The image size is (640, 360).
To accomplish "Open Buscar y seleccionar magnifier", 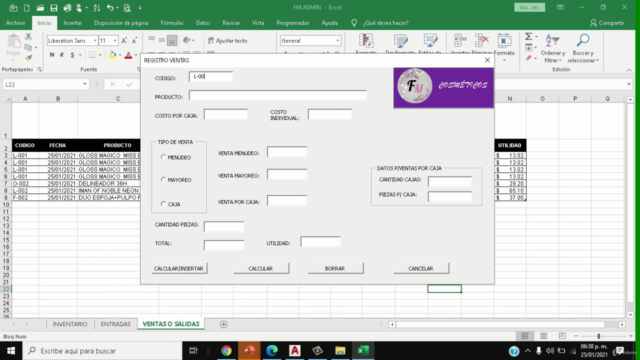I will point(583,48).
